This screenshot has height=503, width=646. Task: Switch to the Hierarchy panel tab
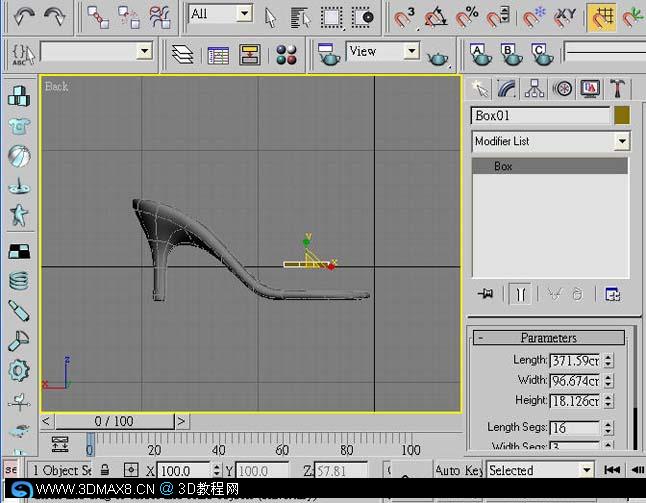[534, 88]
